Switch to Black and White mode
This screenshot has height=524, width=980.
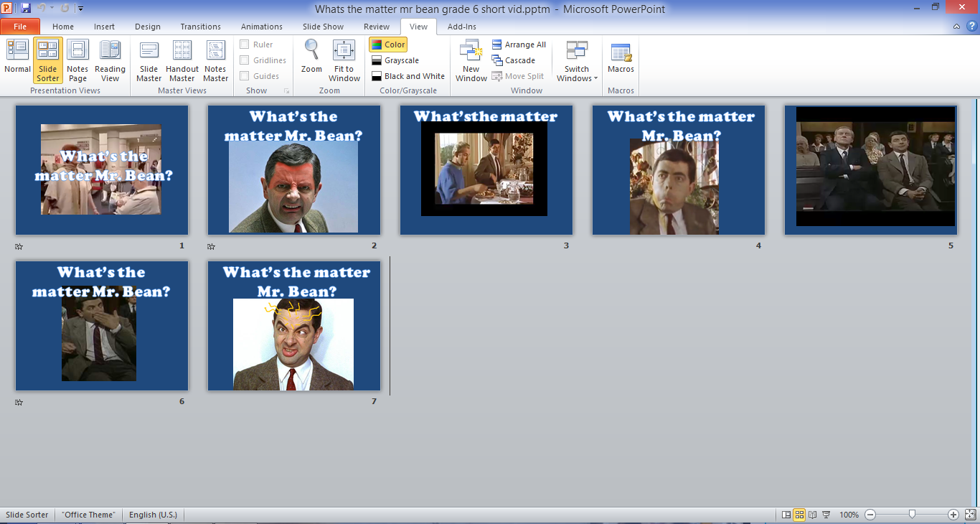click(408, 76)
